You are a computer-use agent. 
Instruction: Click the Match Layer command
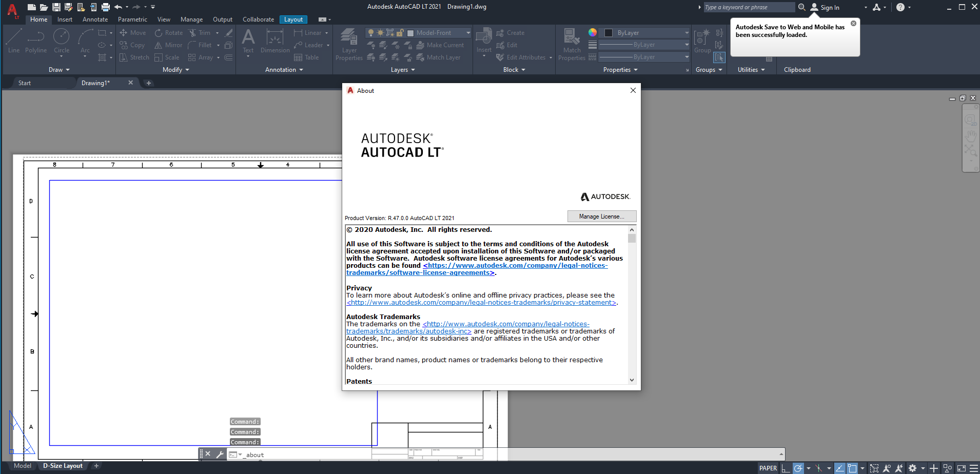(x=438, y=57)
